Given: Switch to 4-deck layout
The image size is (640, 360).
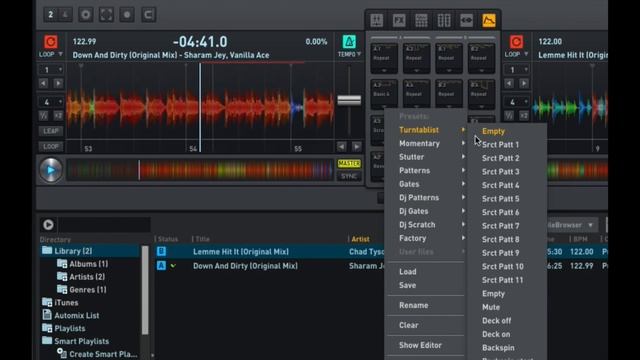Looking at the screenshot, I should point(65,15).
